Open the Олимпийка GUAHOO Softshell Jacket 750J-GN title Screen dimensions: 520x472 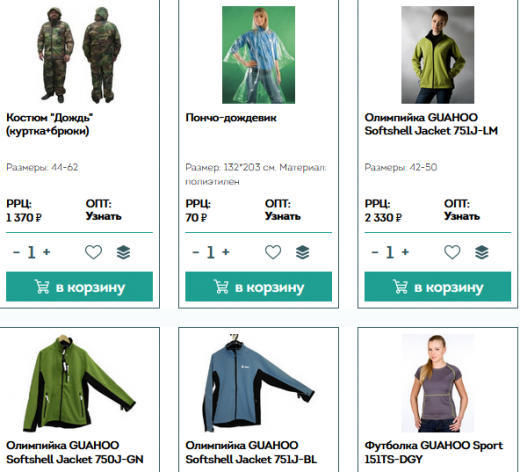[75, 452]
